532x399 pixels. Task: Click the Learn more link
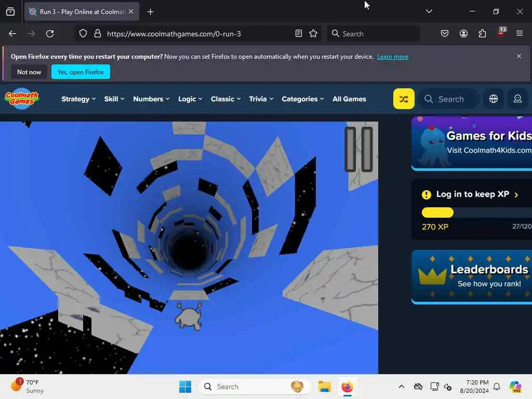(393, 57)
